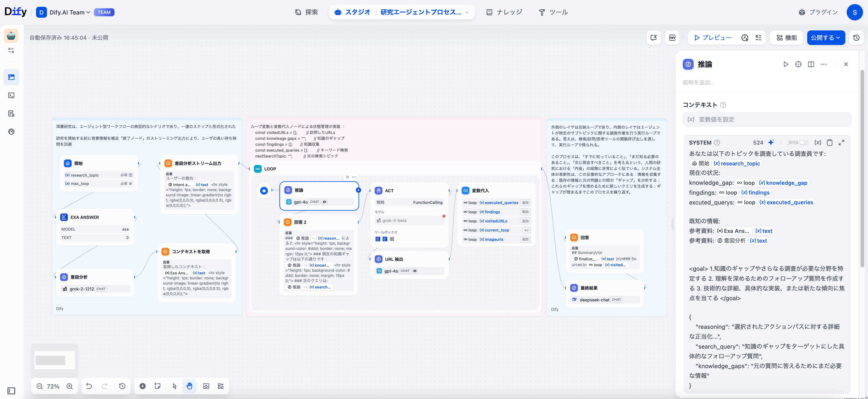Viewport: 868px width, 399px height.
Task: Switch to the ツール tab
Action: 553,12
